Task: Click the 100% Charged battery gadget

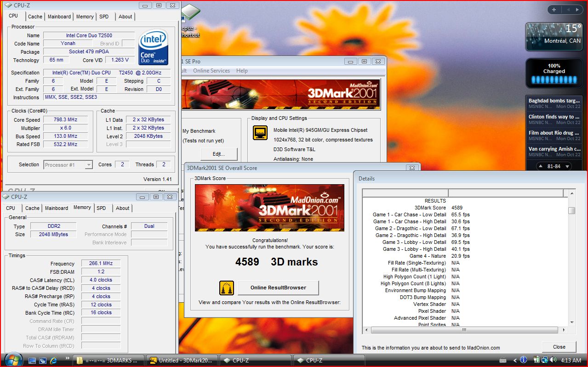Action: pyautogui.click(x=554, y=73)
